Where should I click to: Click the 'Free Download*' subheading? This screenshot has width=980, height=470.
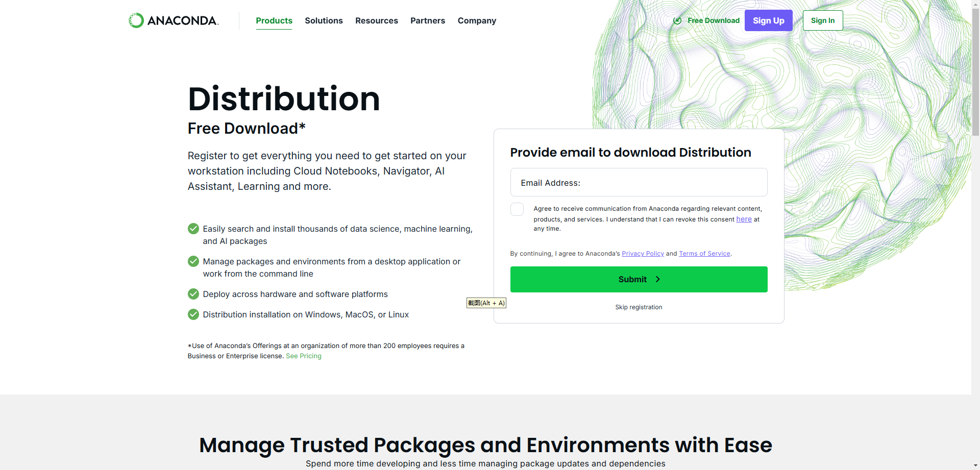pos(247,129)
